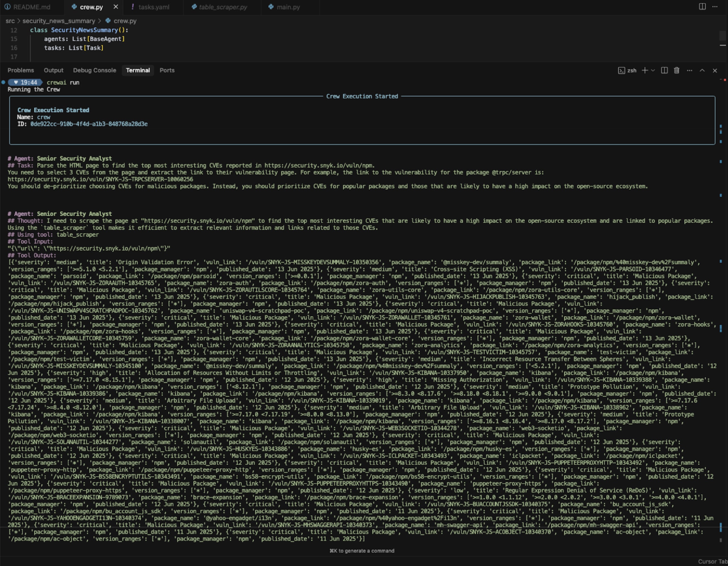Click 'tasks: List[Task]' code line
The image size is (728, 566).
click(74, 48)
